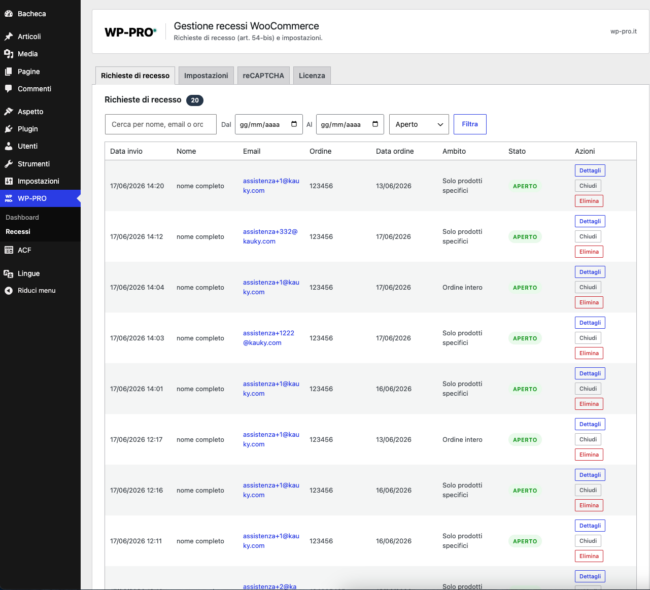Screen dimensions: 650x590
Task: Open Dashboard submenu under WP-PRO
Action: [x=22, y=217]
